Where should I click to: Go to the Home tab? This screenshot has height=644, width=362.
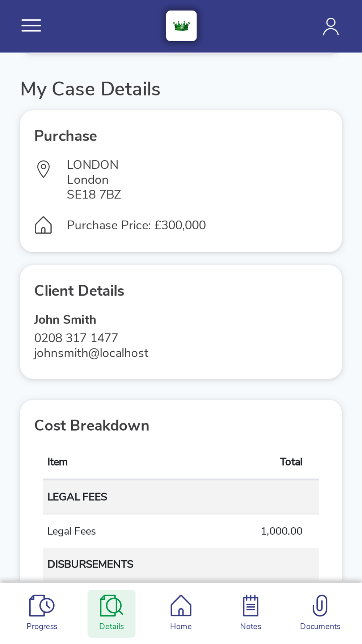[x=181, y=613]
